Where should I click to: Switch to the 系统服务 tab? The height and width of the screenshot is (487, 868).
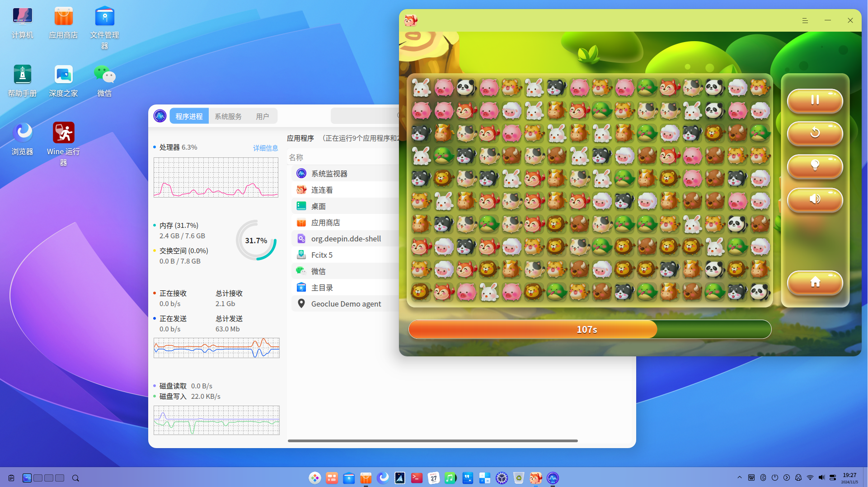point(228,116)
